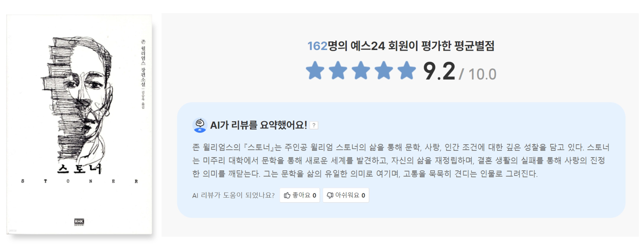Click the RHK publisher logo on cover
Screen dimensions: 644x250
coord(79,221)
